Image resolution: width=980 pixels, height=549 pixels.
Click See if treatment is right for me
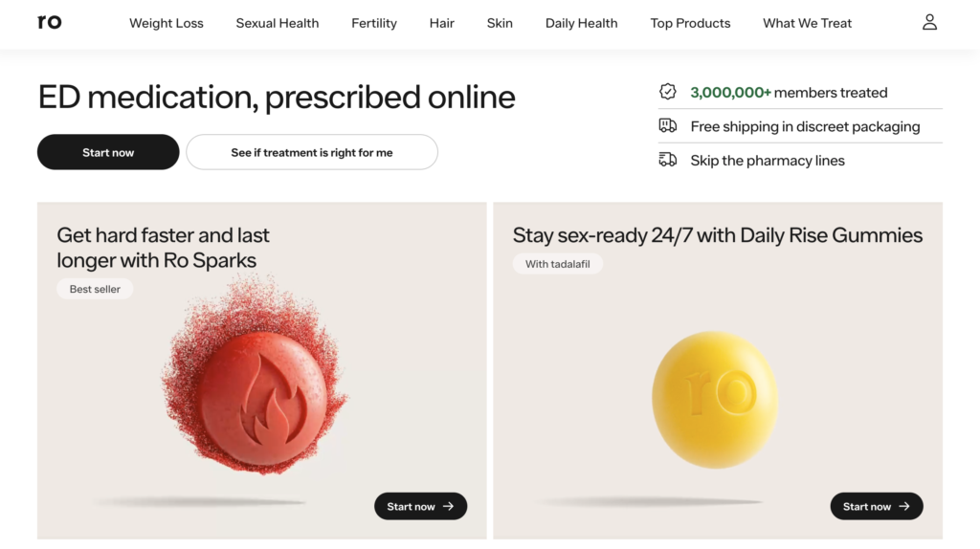click(312, 152)
